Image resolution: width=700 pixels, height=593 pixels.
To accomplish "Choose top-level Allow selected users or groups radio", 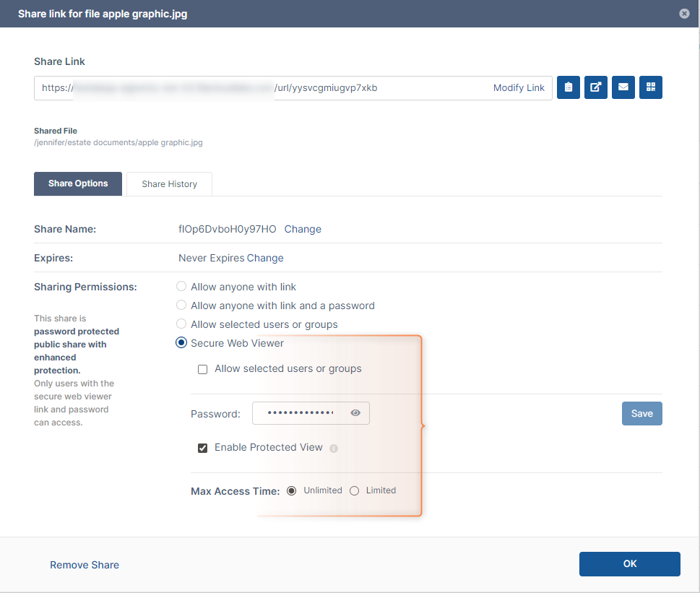I will click(x=181, y=324).
